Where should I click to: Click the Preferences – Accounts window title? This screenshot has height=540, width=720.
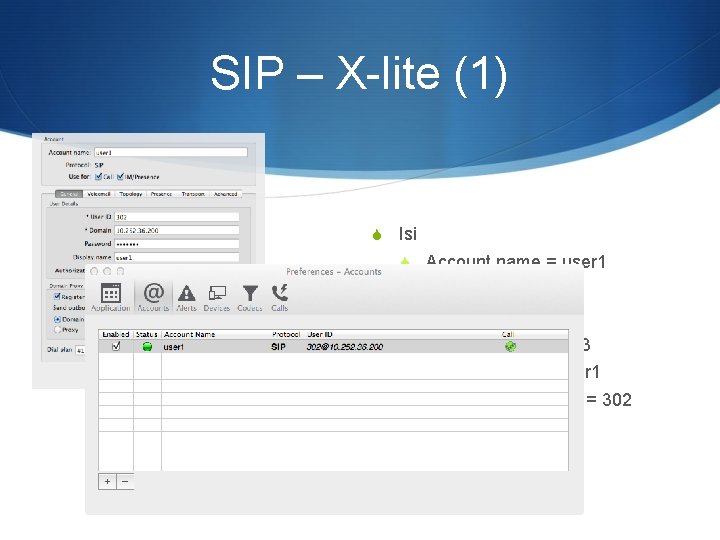click(334, 272)
